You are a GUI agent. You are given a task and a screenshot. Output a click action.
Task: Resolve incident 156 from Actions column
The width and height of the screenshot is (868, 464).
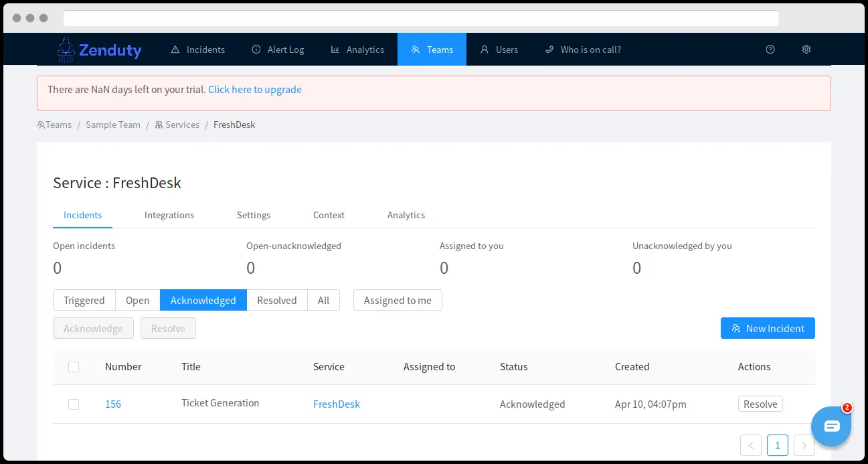tap(760, 404)
